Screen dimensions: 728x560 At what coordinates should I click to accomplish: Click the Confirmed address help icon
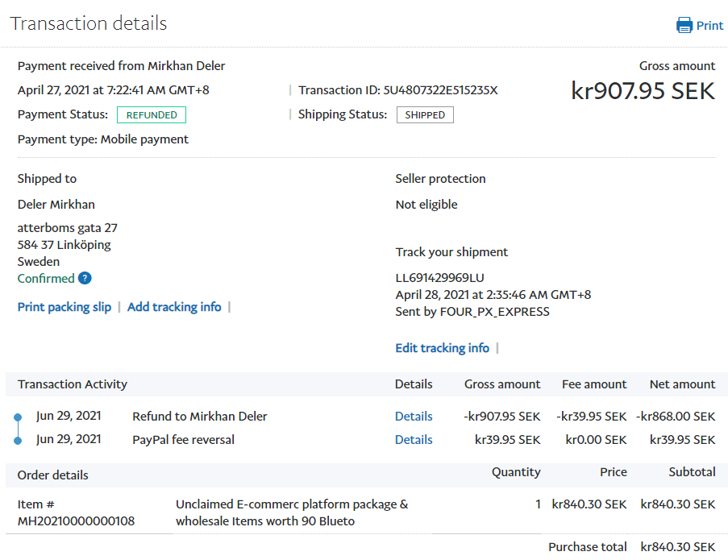click(85, 279)
